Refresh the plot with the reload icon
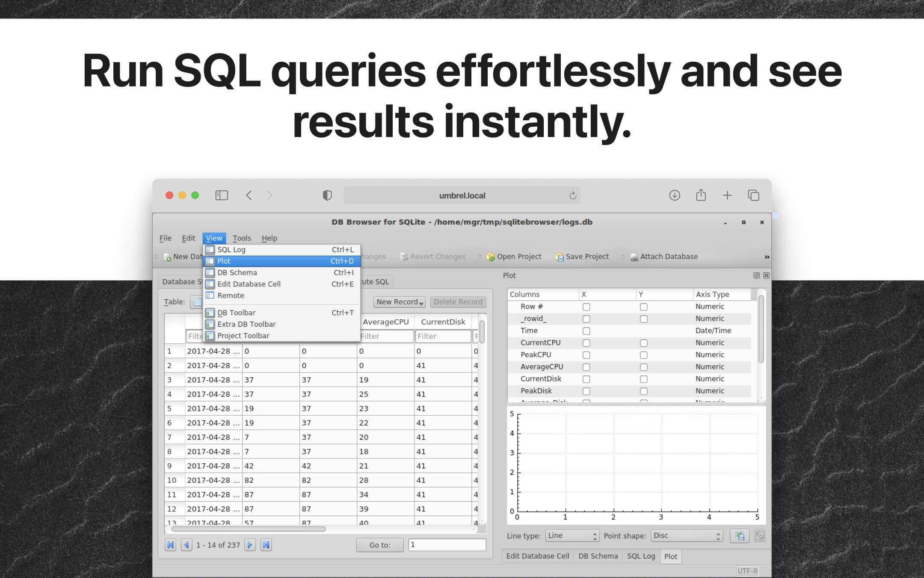Screen dimensions: 924x578 coord(760,536)
